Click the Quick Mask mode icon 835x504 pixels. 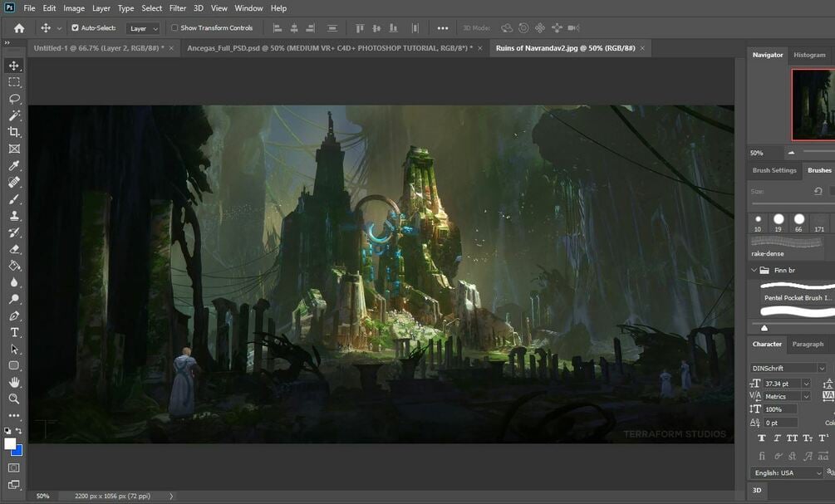coord(14,467)
